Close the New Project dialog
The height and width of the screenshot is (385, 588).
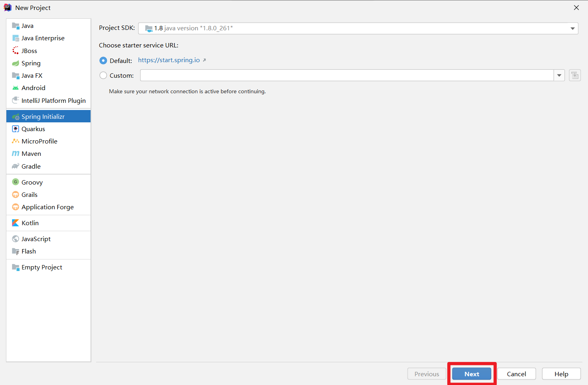[x=576, y=8]
